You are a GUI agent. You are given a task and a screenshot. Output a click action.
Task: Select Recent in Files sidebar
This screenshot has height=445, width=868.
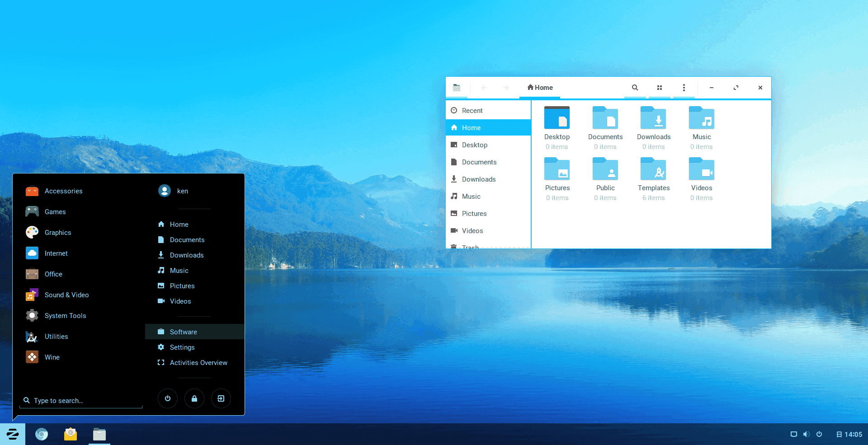pyautogui.click(x=488, y=111)
